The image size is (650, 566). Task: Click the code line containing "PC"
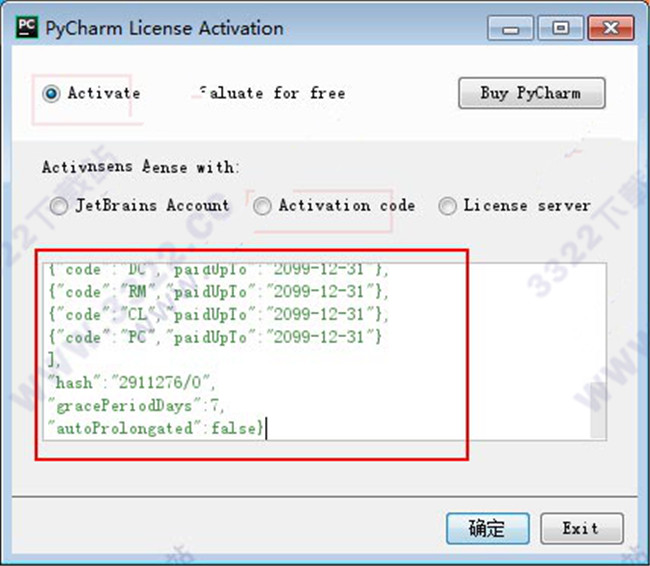click(215, 337)
